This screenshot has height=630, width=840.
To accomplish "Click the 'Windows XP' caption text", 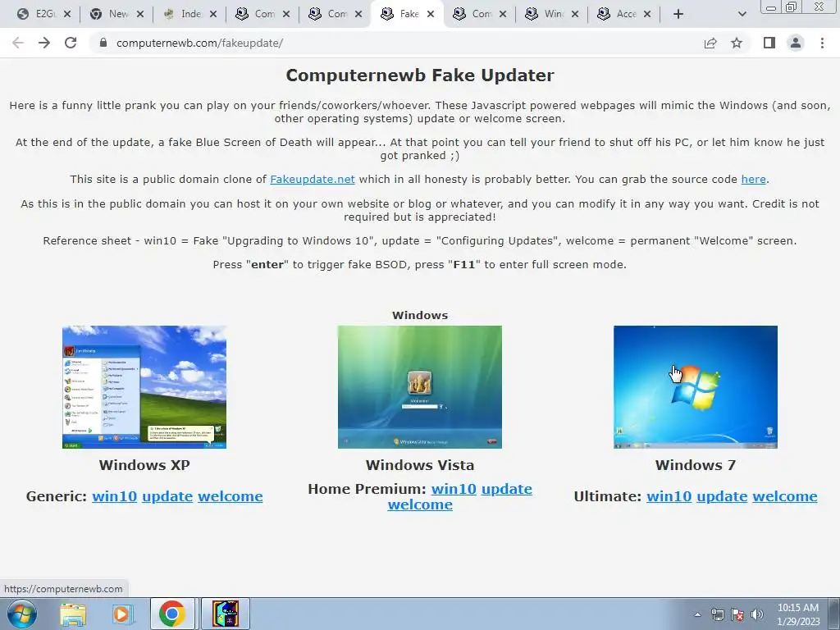I will click(x=144, y=465).
